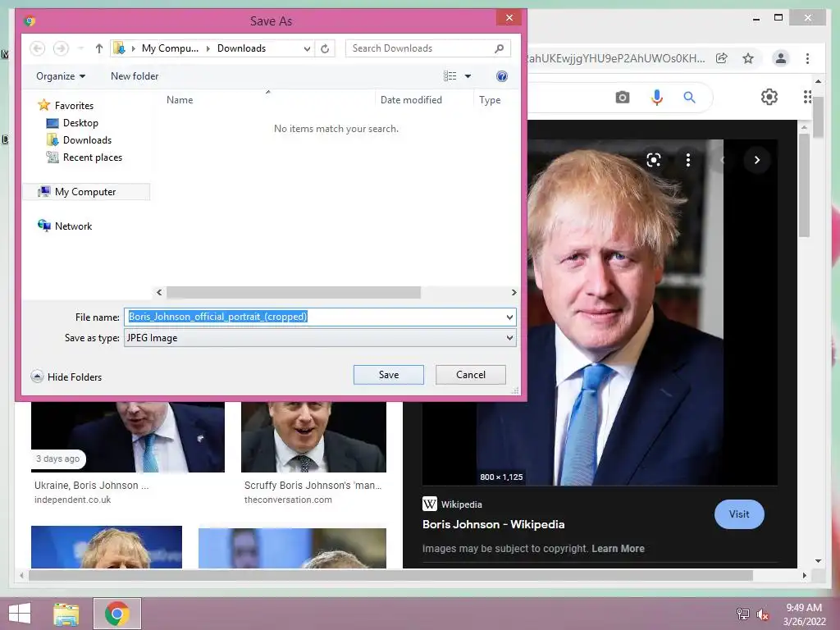The width and height of the screenshot is (840, 630).
Task: Expand the File name history dropdown
Action: pos(509,317)
